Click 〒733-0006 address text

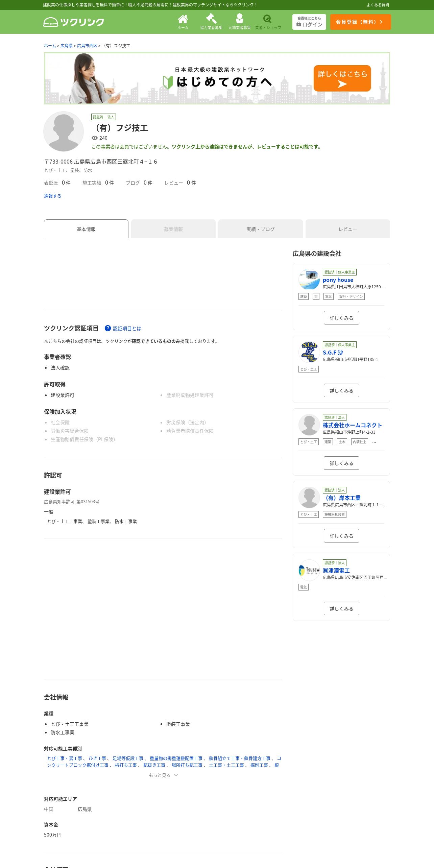pyautogui.click(x=101, y=162)
